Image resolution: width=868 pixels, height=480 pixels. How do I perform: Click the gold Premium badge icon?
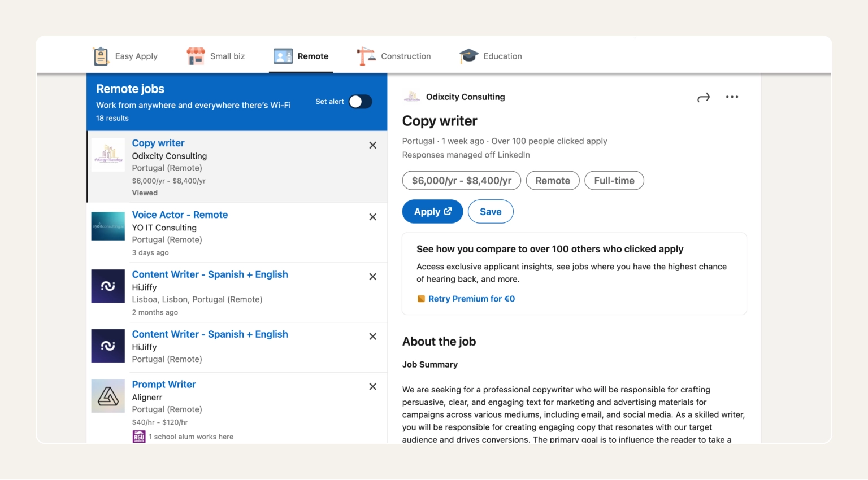pyautogui.click(x=421, y=299)
